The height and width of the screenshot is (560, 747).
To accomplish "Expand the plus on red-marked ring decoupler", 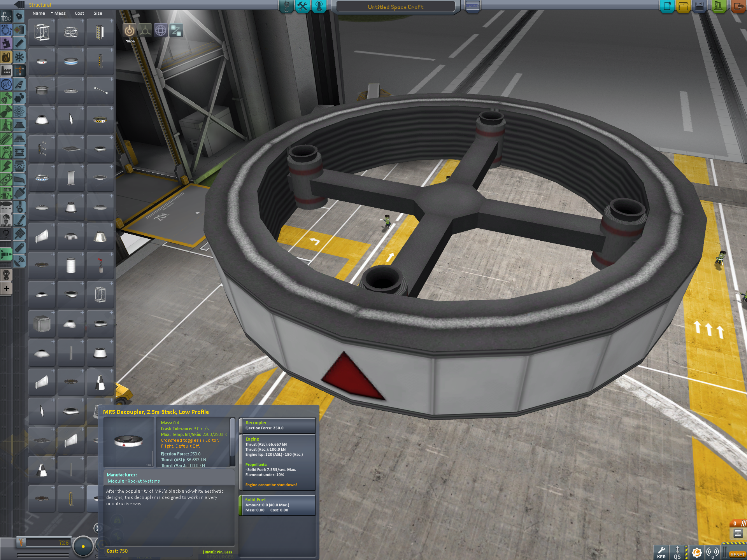I will point(53,50).
